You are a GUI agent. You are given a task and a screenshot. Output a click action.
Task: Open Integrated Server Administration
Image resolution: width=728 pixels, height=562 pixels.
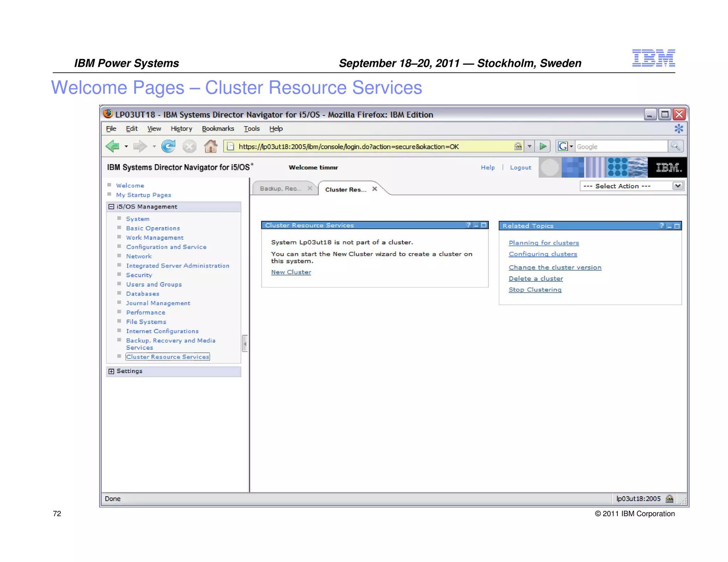pos(178,266)
